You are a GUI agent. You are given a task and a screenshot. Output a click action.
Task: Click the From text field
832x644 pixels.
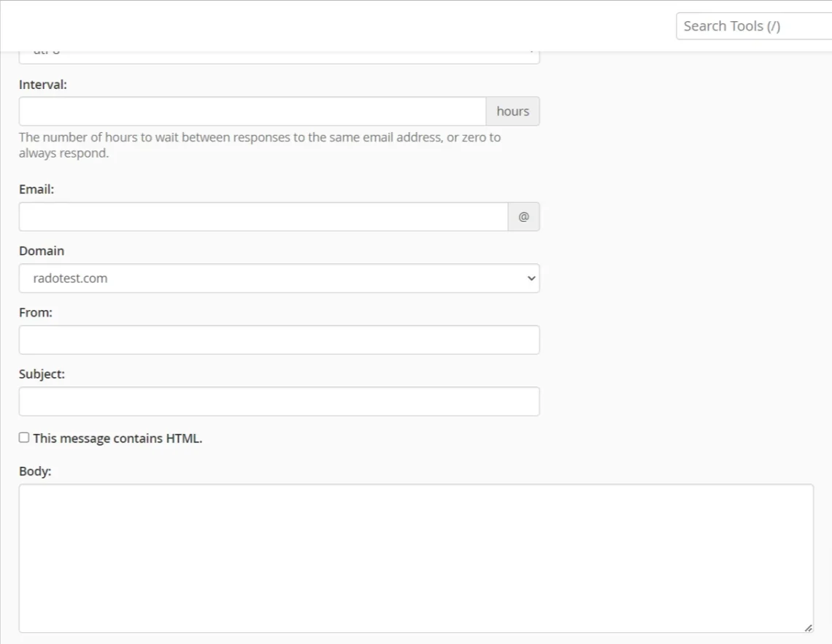279,340
